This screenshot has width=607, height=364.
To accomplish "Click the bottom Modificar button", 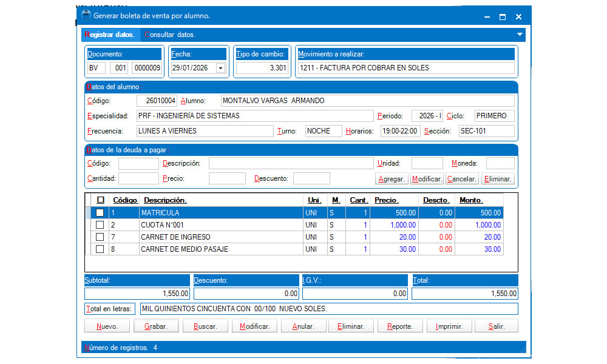I will pos(254,326).
